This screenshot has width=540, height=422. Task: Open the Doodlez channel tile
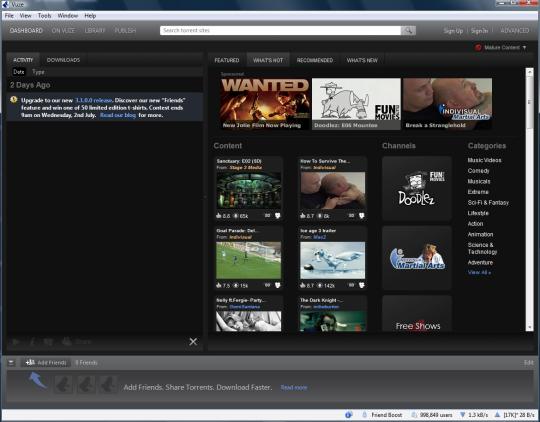pos(417,188)
